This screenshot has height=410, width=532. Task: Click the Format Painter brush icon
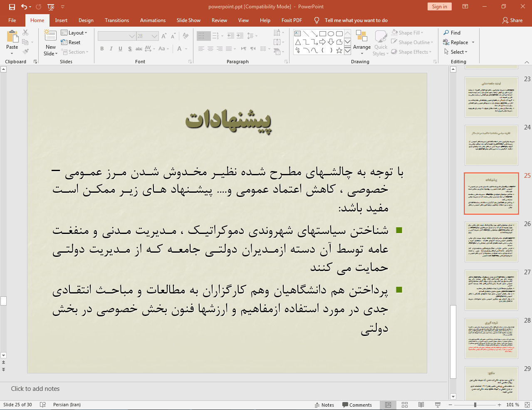point(25,52)
